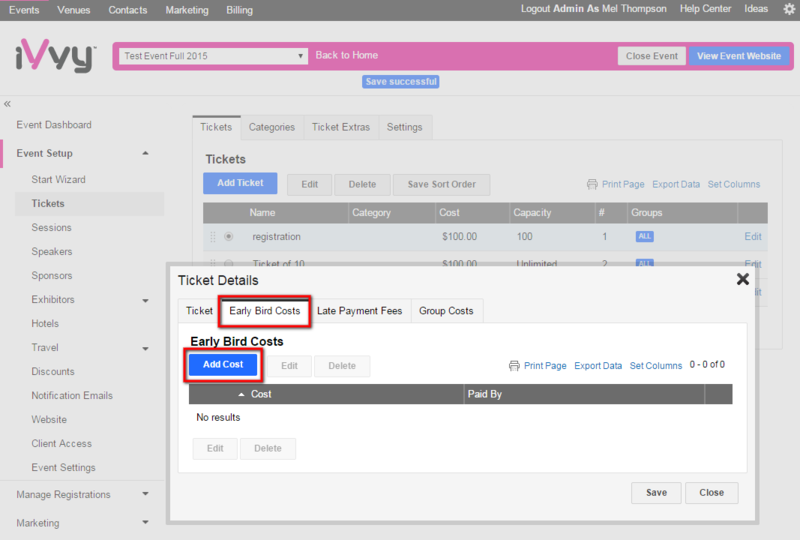Click Delete button below No results
The height and width of the screenshot is (540, 800).
268,448
